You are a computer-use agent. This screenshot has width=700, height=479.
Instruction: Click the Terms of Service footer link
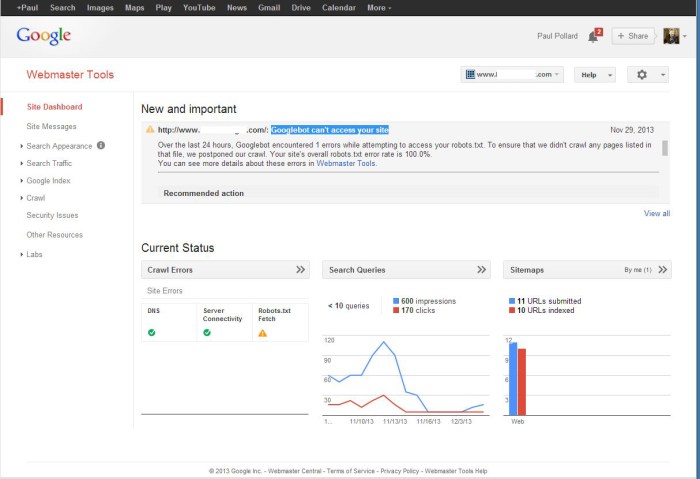[x=351, y=471]
